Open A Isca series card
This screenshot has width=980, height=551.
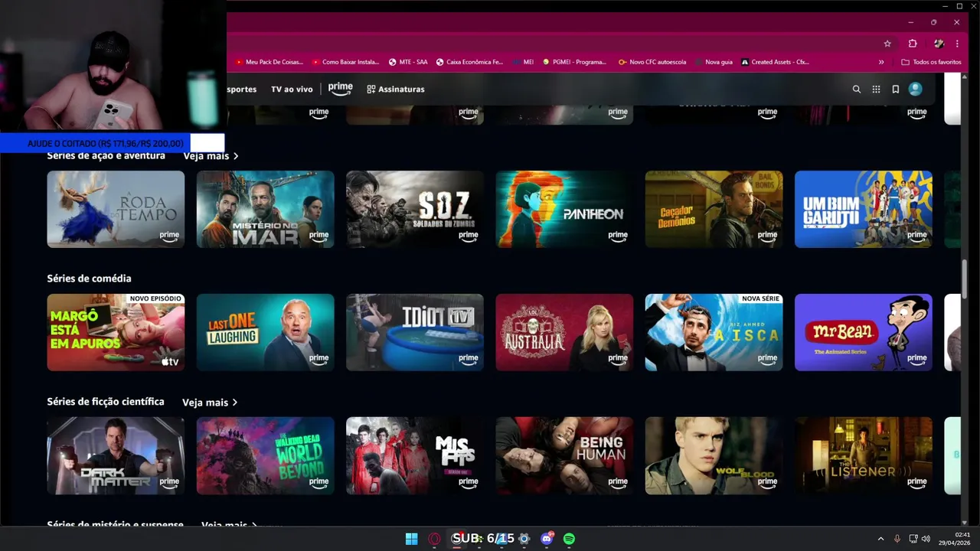coord(714,332)
